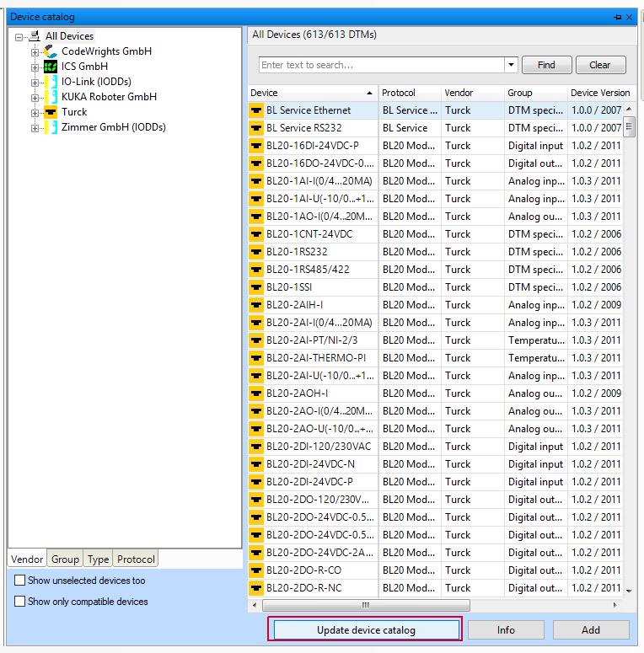Expand the CodeWrights GmbH node

click(35, 52)
